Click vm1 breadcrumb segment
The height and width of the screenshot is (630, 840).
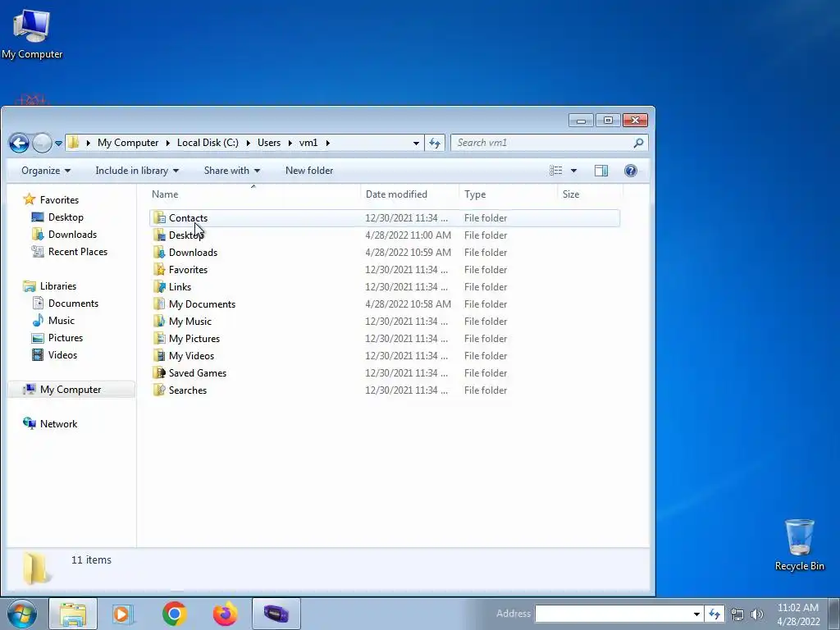[308, 143]
